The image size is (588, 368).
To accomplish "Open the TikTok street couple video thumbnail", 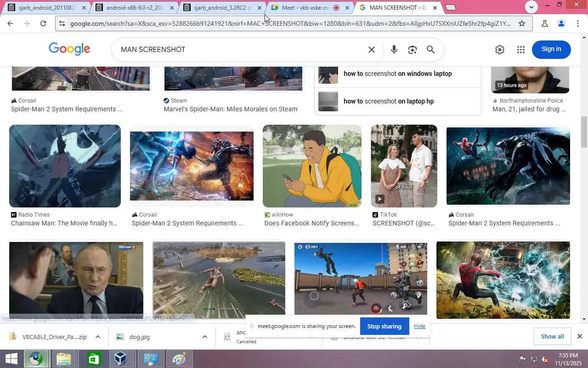I will pos(404,166).
